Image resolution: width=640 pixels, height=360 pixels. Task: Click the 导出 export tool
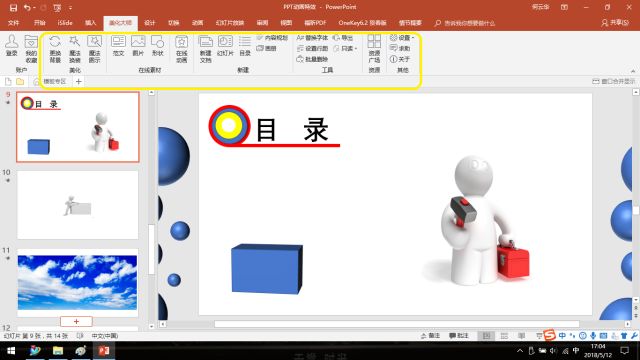coord(343,38)
